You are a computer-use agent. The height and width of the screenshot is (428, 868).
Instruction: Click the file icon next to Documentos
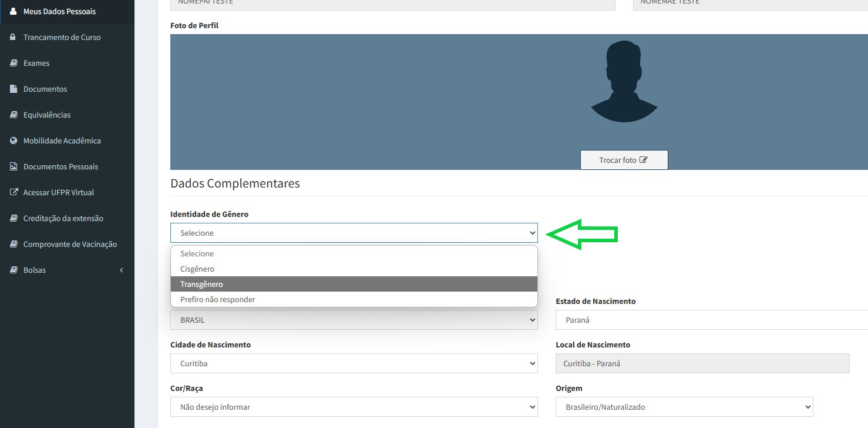tap(14, 89)
